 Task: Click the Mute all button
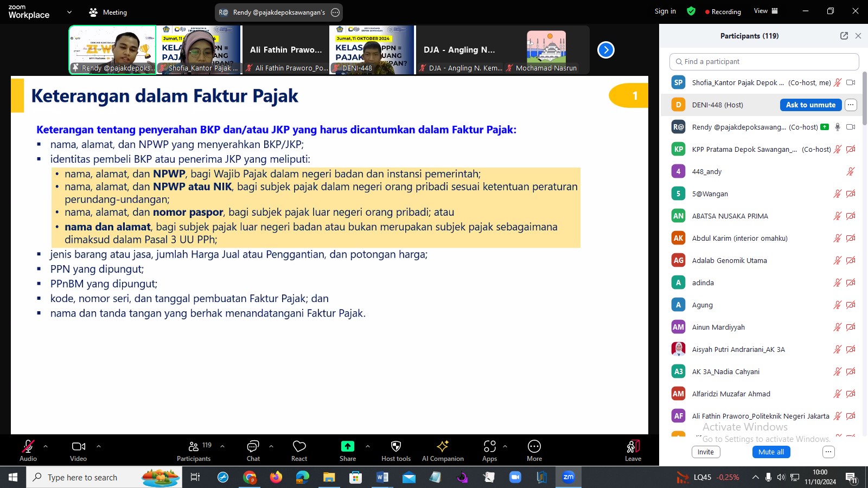[x=771, y=452]
